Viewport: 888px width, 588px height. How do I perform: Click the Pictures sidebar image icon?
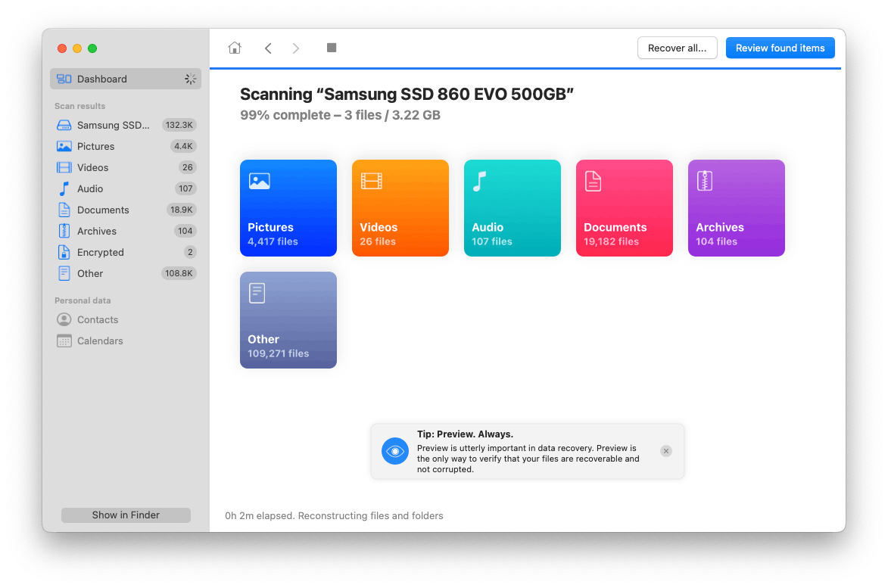[64, 146]
